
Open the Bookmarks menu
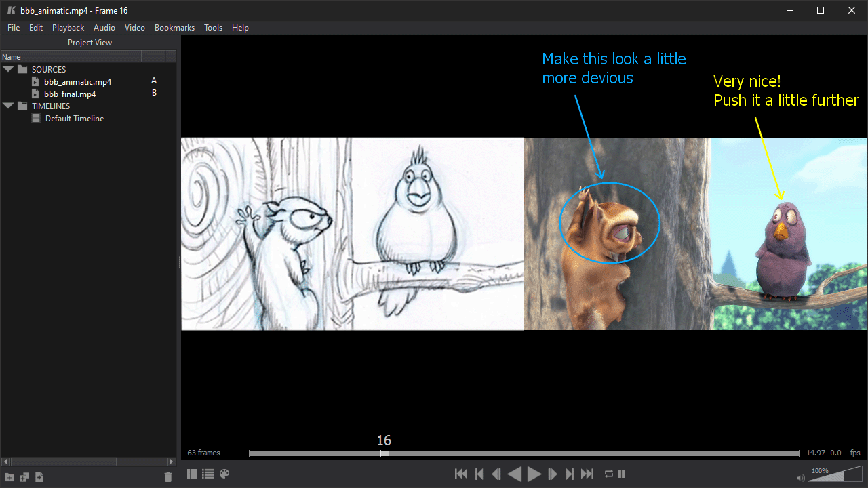coord(174,28)
